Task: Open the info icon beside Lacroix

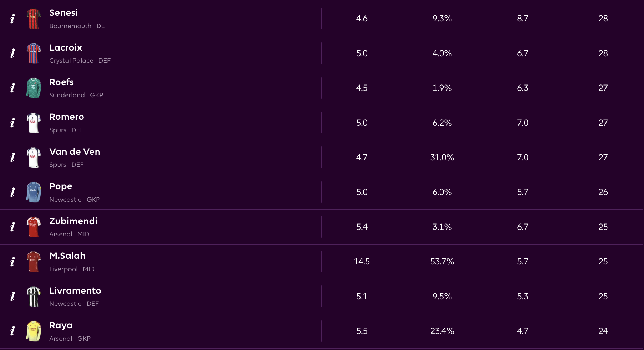Action: [12, 53]
